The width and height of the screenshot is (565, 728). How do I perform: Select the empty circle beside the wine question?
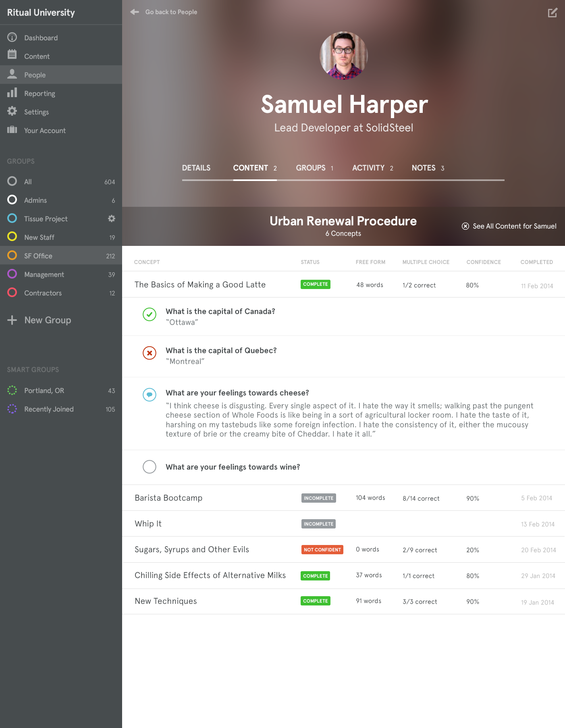150,467
